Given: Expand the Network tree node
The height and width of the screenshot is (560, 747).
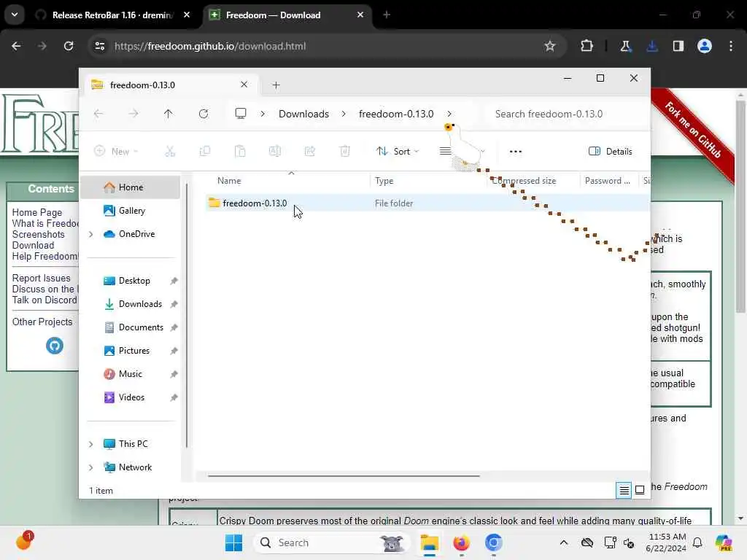Looking at the screenshot, I should tap(91, 467).
